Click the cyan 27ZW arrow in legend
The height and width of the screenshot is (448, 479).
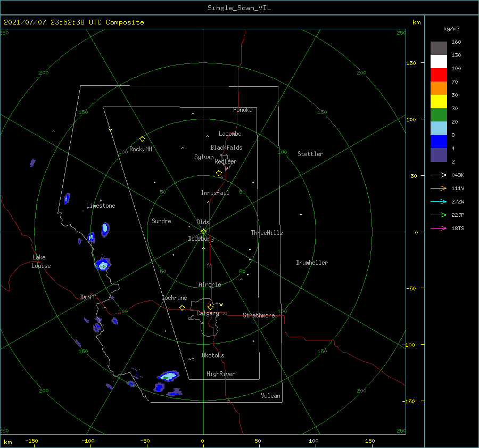439,201
